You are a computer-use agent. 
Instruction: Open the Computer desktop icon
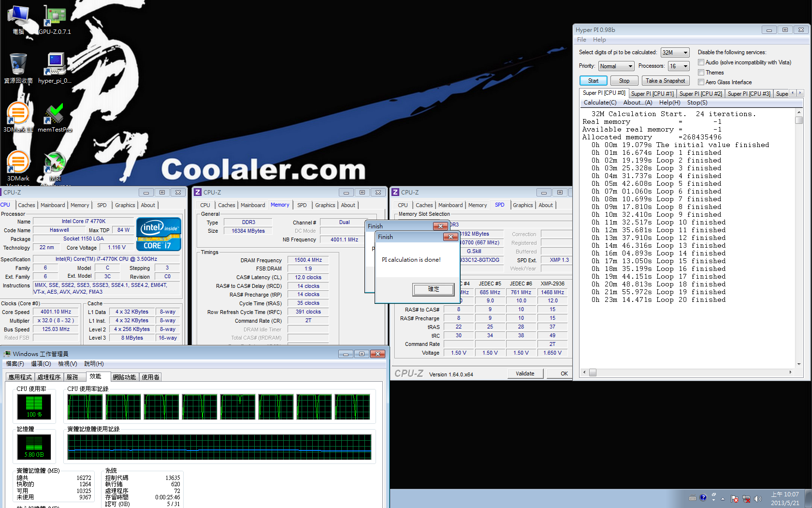coord(18,19)
